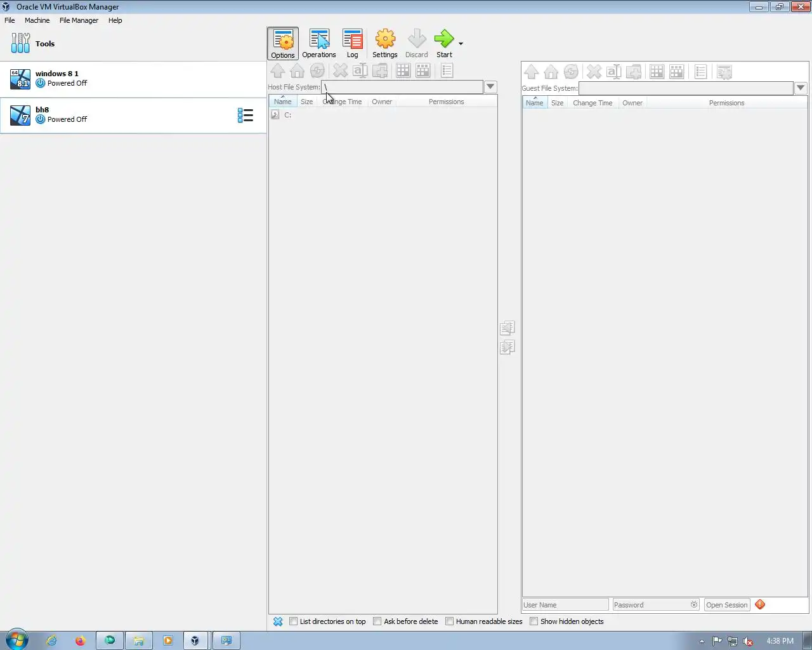Open the Operations panel

click(319, 43)
